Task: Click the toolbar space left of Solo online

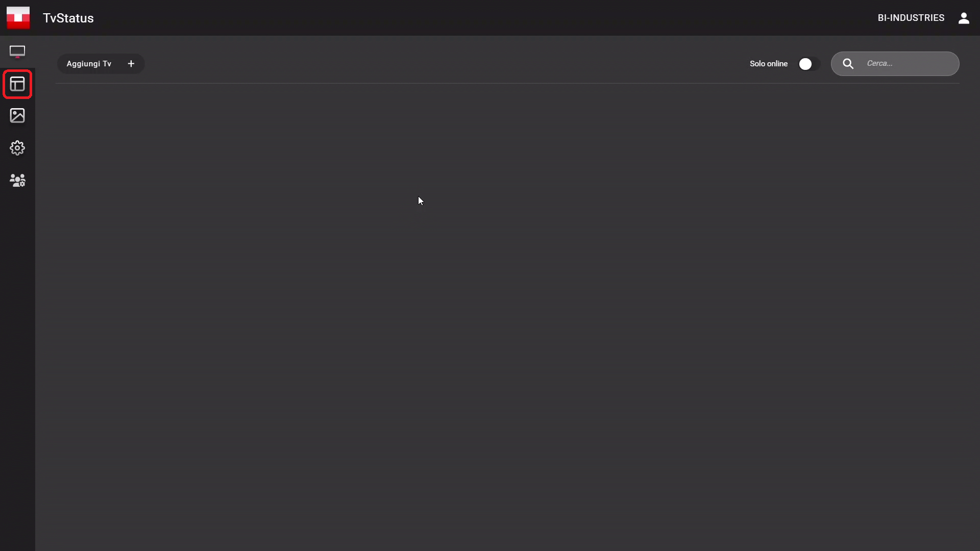Action: click(444, 64)
